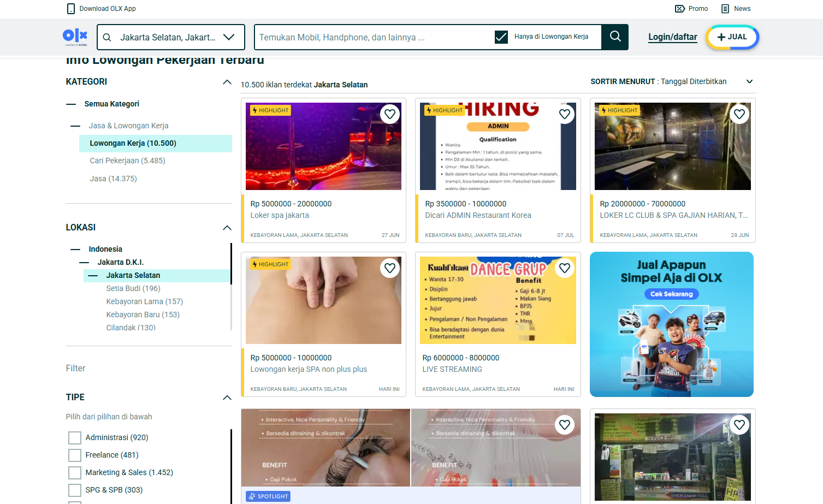This screenshot has width=823, height=504.
Task: Check the Marketing & Sales (1.452) filter
Action: point(75,473)
